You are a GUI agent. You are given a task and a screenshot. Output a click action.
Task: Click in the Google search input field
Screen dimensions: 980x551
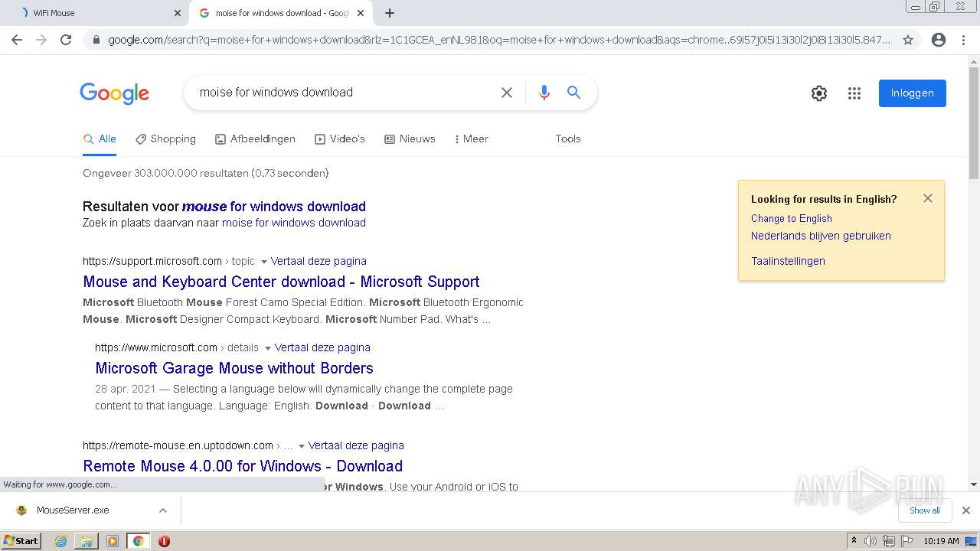click(x=345, y=93)
